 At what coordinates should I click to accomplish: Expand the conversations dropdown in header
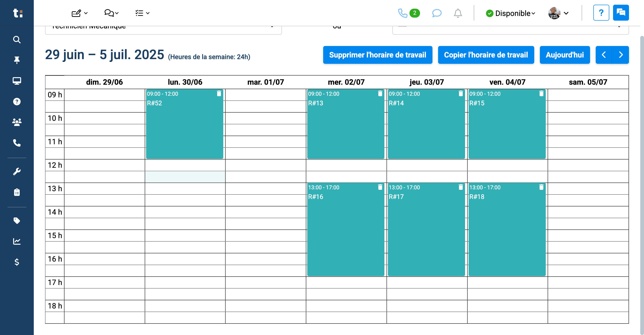coord(111,13)
